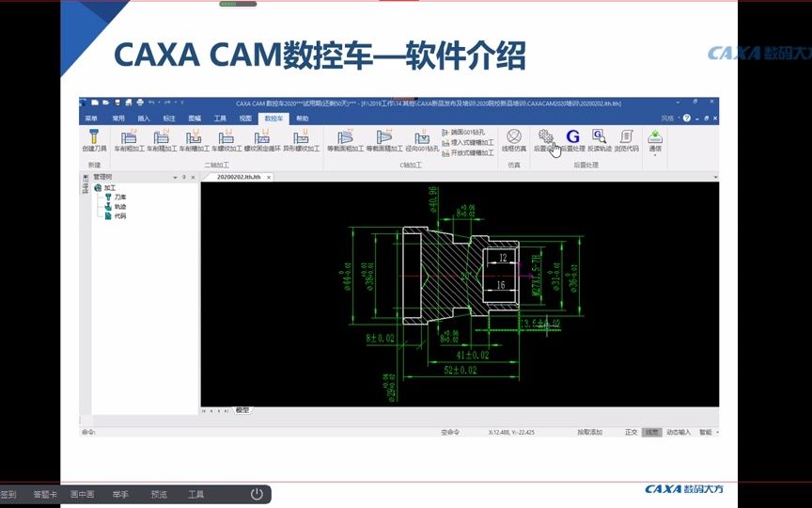Switch to the 工具 ribbon tab
812x508 pixels.
(x=220, y=119)
